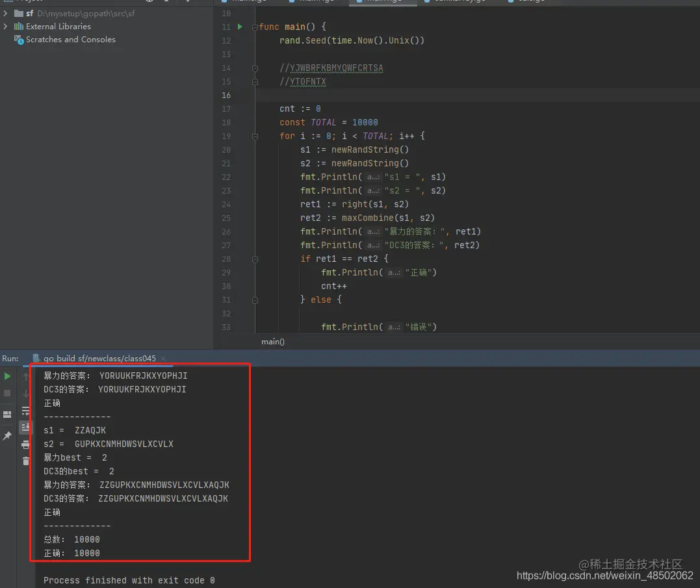Viewport: 700px width, 588px height.
Task: Click Process finished with exit code 0
Action: tap(129, 580)
